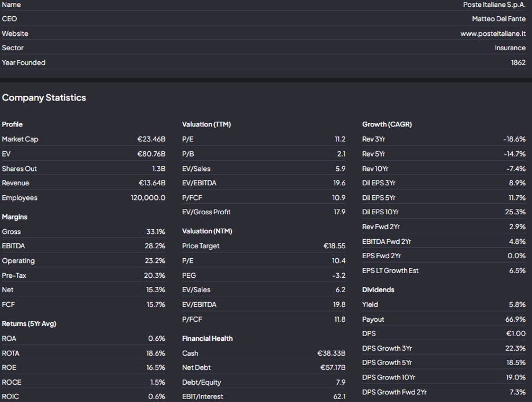
Task: Select the DPS Growth Fwd 2Yr value 7.3%
Action: (x=518, y=392)
